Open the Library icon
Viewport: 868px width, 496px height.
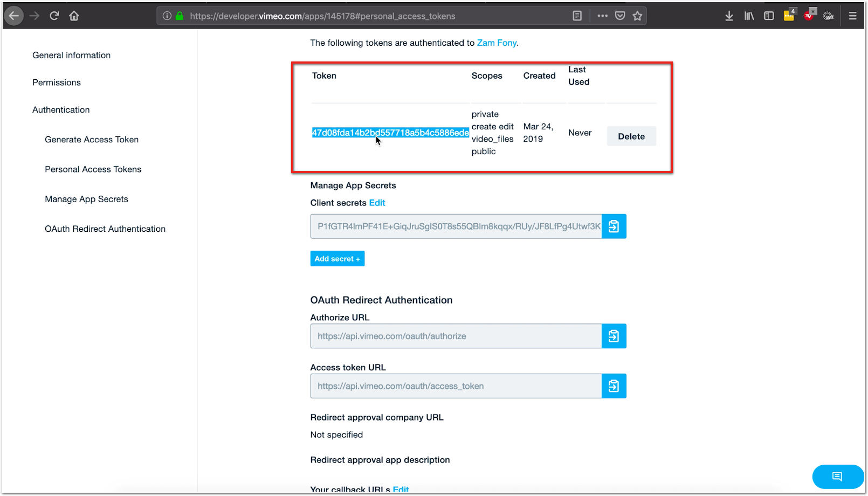[749, 16]
